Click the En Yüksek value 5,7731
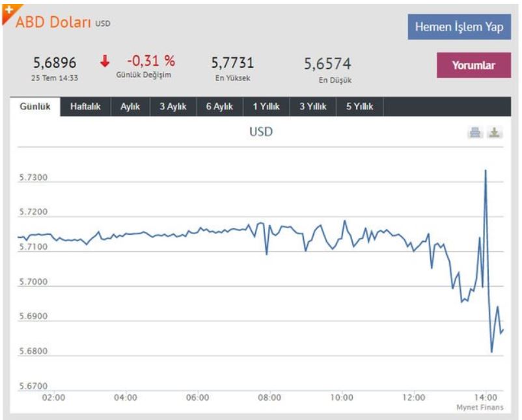The image size is (522, 420). pos(232,63)
